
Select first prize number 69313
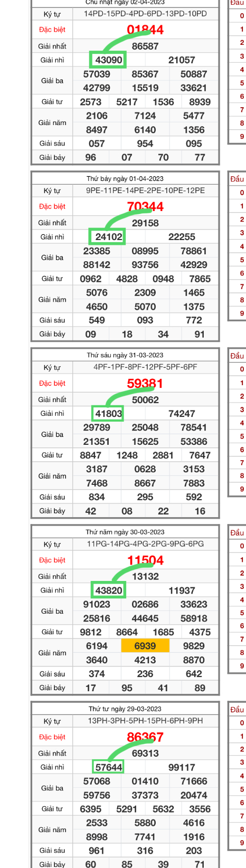(145, 753)
